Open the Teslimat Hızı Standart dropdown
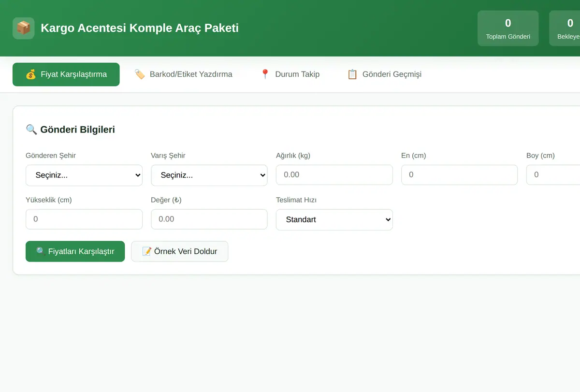 point(334,219)
